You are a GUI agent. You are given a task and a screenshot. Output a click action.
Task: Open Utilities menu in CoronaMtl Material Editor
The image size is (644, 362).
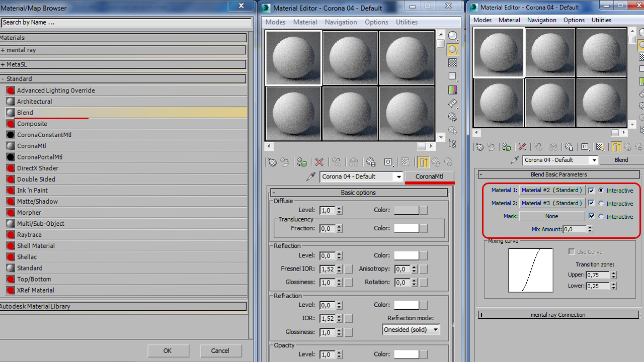[407, 22]
